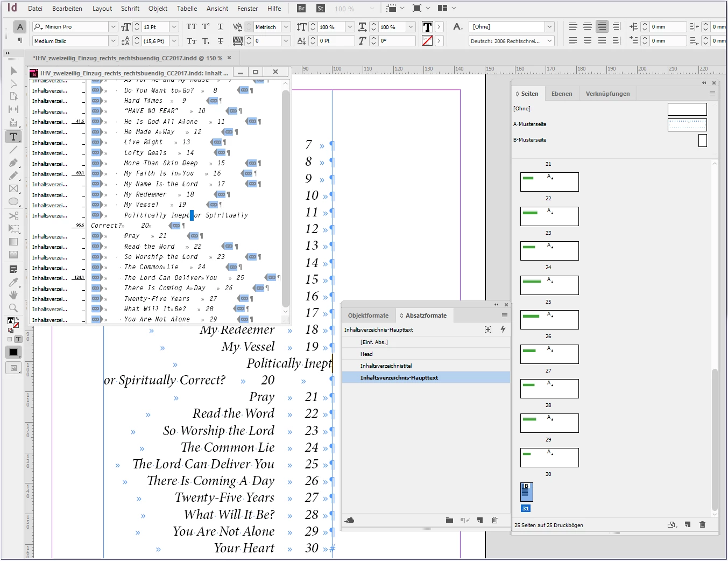
Task: Open the zoom level 100 % dropdown
Action: tap(372, 8)
